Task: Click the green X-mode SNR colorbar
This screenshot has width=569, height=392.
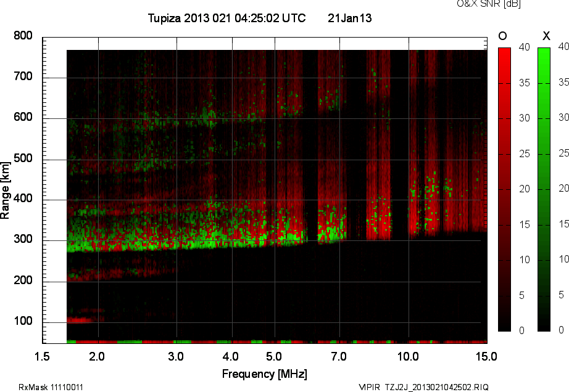Action: pyautogui.click(x=544, y=189)
